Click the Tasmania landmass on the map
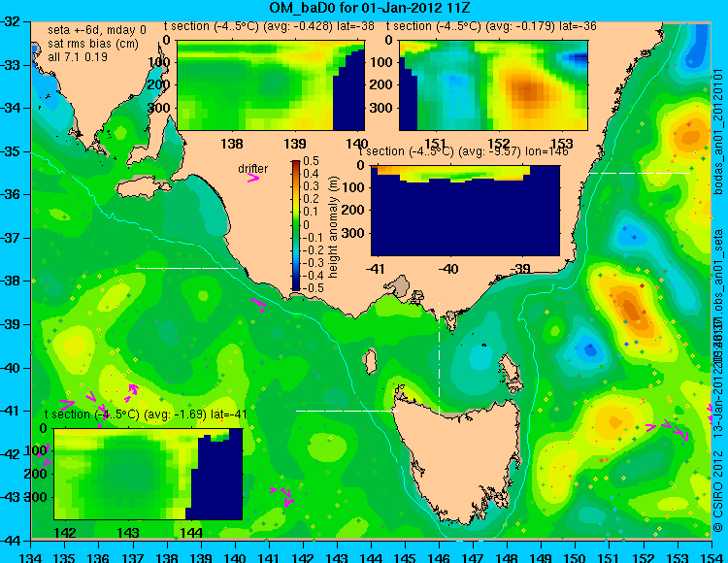This screenshot has width=728, height=563. point(460,459)
